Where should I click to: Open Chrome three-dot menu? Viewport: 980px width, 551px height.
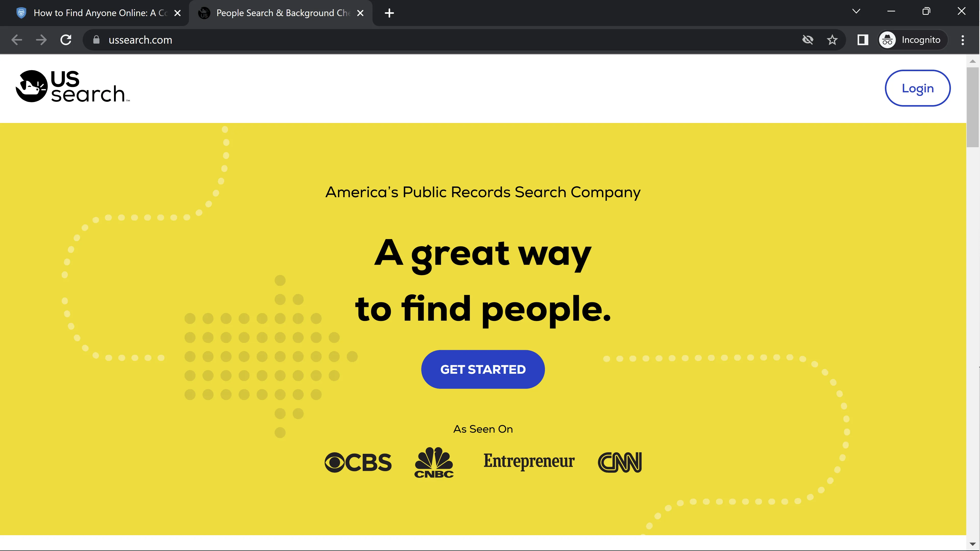point(962,40)
